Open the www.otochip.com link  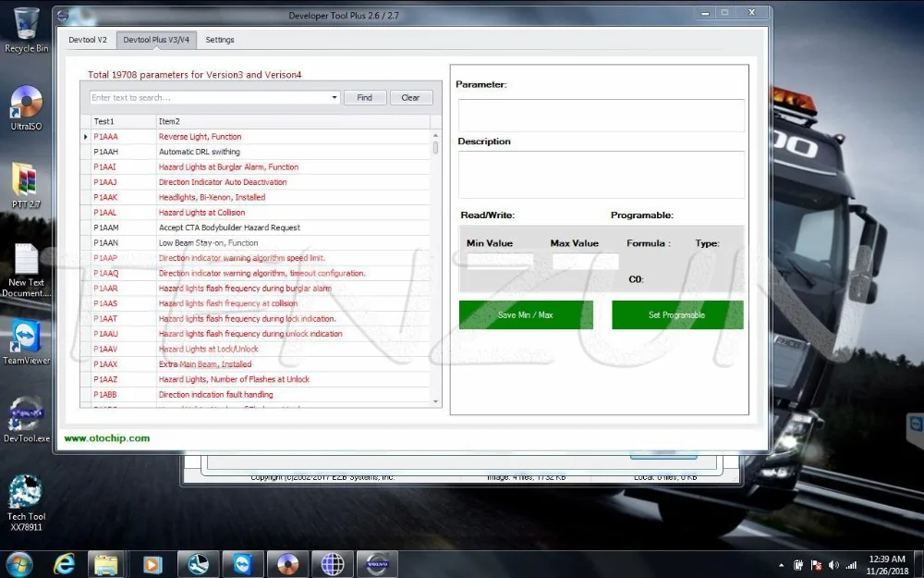coord(106,438)
